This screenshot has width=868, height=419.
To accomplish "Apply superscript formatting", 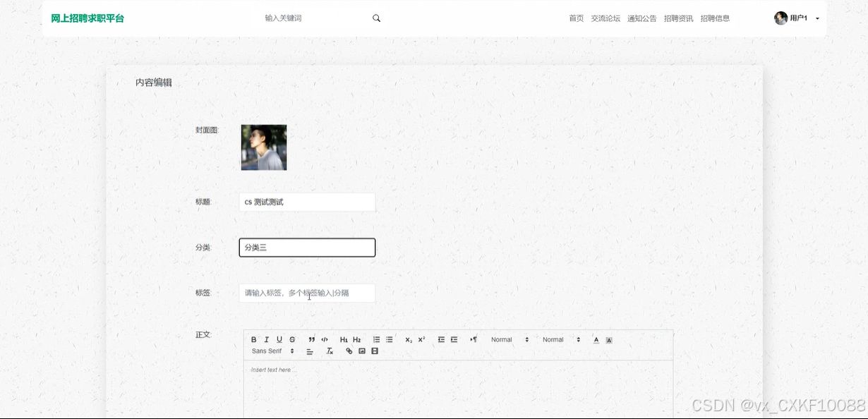I will click(x=421, y=340).
